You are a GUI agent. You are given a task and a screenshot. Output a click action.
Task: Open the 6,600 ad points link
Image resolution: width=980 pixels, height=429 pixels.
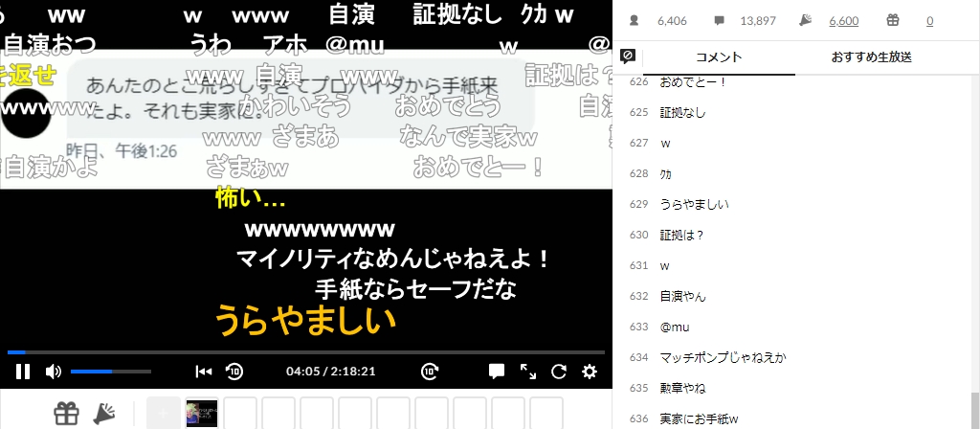tap(843, 20)
